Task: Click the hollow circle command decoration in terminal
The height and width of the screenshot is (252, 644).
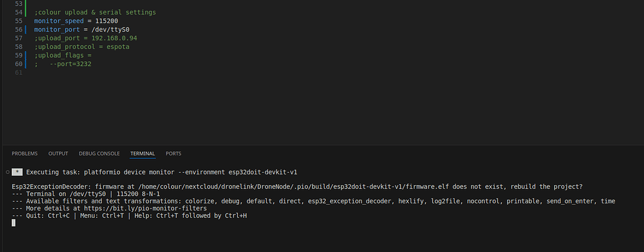Action: coord(6,171)
